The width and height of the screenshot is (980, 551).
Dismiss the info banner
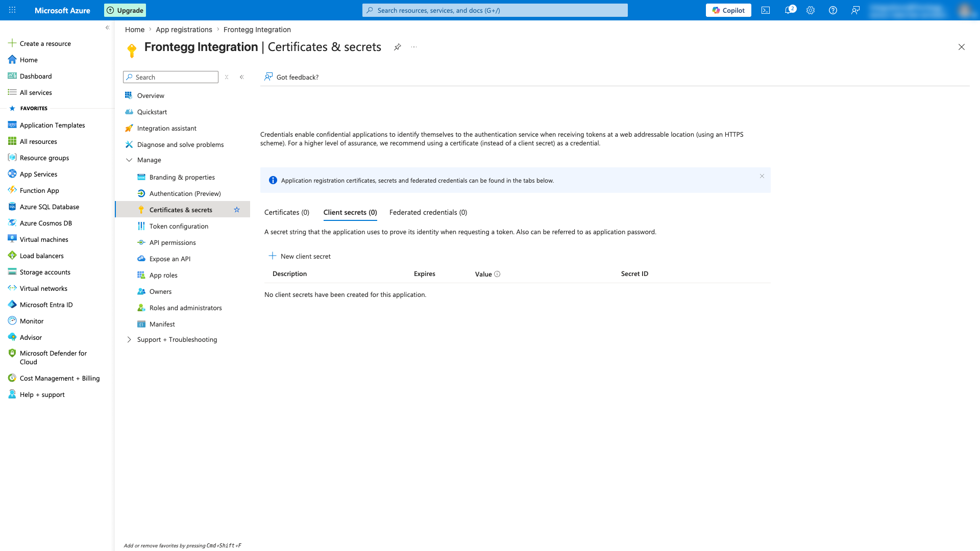[x=762, y=176]
